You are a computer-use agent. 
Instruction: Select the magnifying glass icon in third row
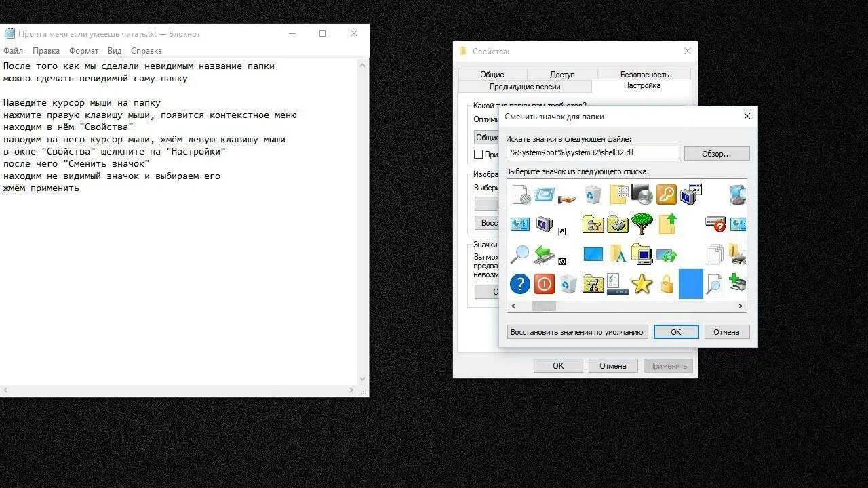[x=519, y=254]
